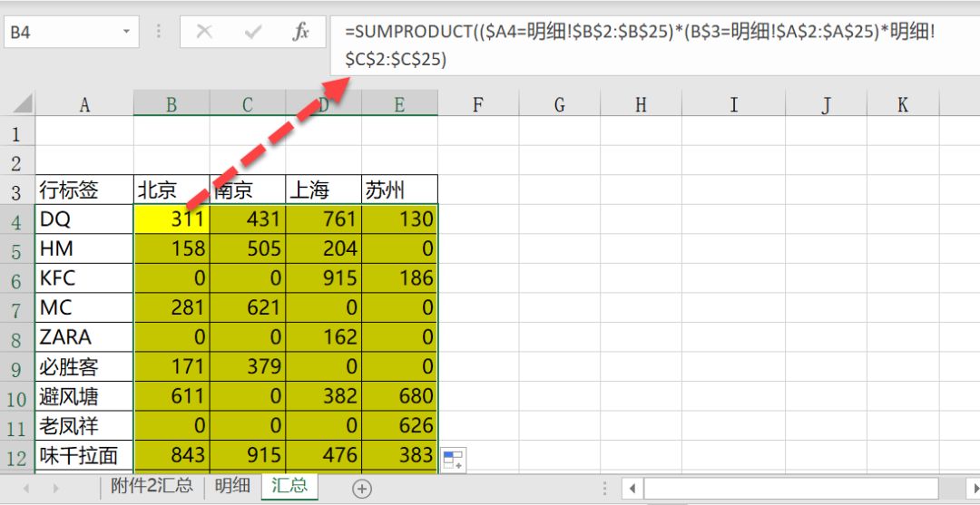Click the Cancel (X) formula bar icon

pyautogui.click(x=204, y=32)
